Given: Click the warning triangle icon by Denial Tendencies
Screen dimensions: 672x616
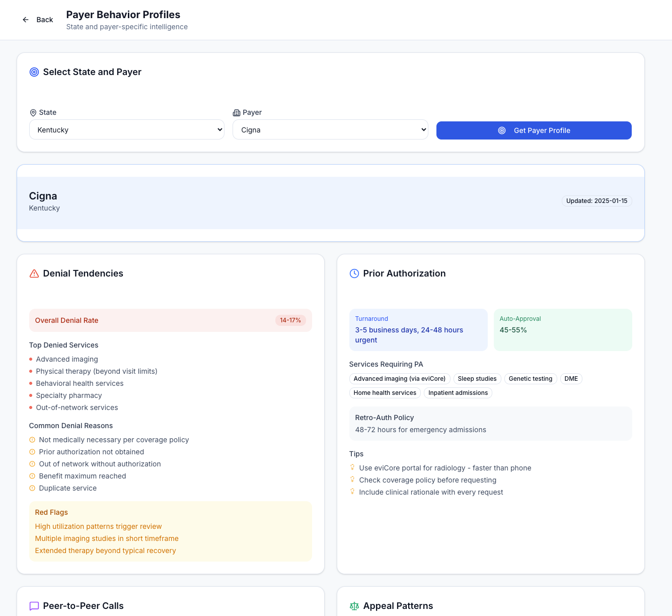Looking at the screenshot, I should click(x=34, y=273).
